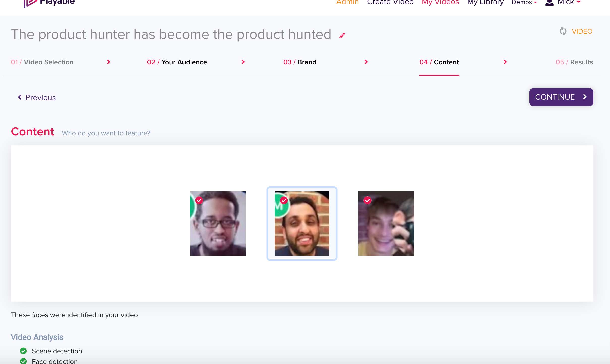The height and width of the screenshot is (364, 610).
Task: Click the pencil edit title icon
Action: pos(342,35)
